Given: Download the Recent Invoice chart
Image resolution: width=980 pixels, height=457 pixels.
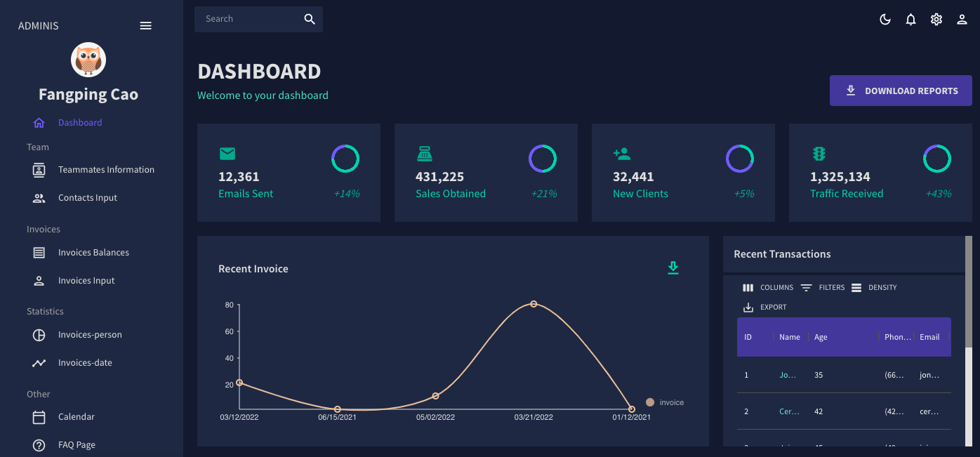Looking at the screenshot, I should point(673,268).
